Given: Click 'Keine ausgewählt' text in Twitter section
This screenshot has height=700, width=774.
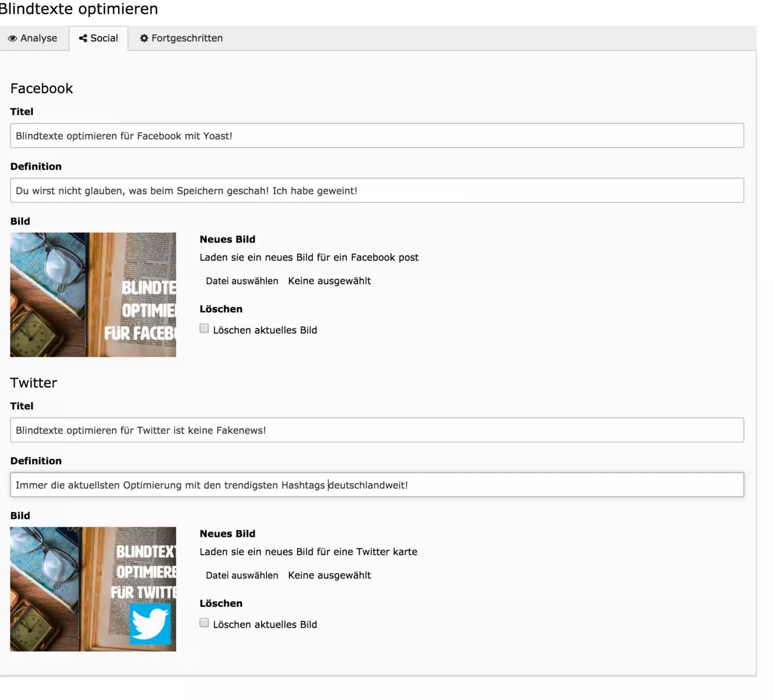Looking at the screenshot, I should pyautogui.click(x=330, y=575).
